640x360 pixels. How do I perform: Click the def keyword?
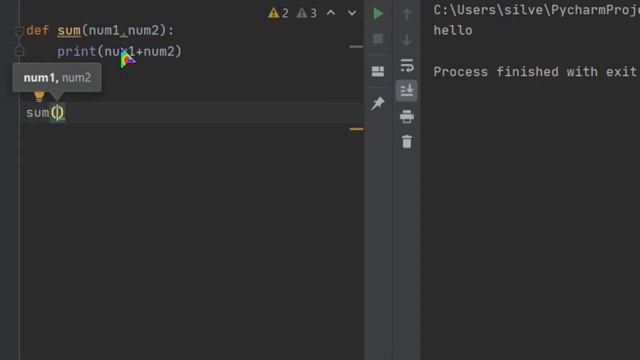38,31
